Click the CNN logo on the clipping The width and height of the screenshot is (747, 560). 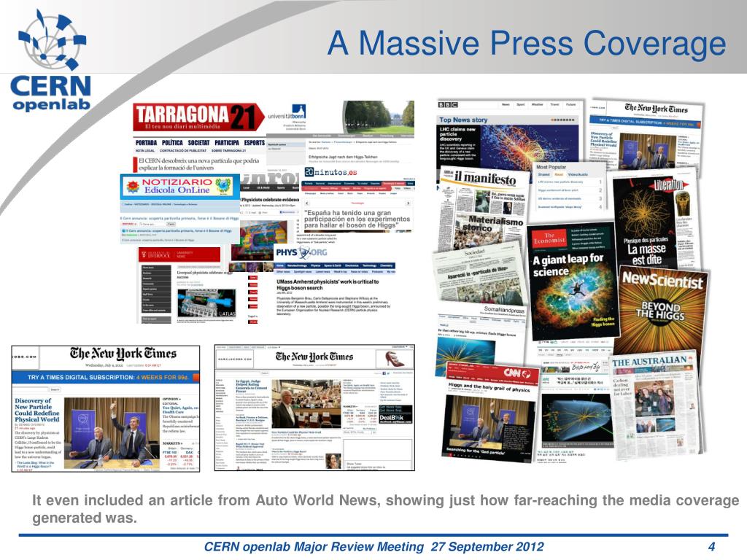coord(517,373)
